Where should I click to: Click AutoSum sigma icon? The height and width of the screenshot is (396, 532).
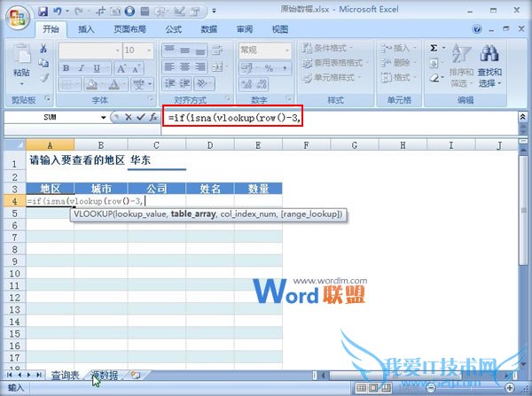tap(434, 48)
